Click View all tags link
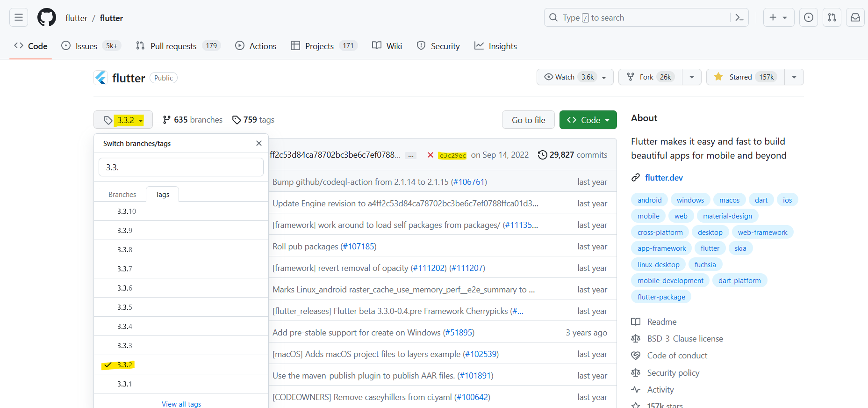This screenshot has width=868, height=408. coord(181,404)
